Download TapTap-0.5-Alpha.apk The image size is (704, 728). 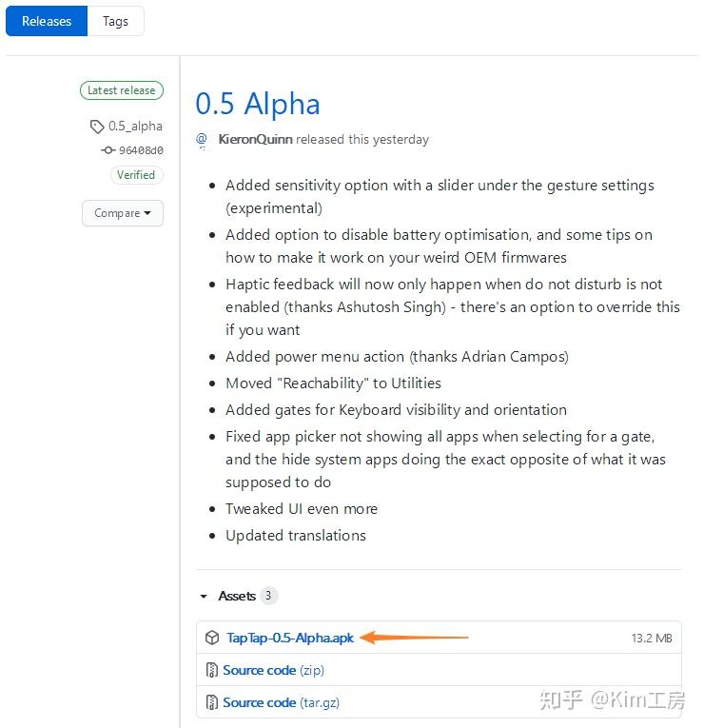(290, 638)
